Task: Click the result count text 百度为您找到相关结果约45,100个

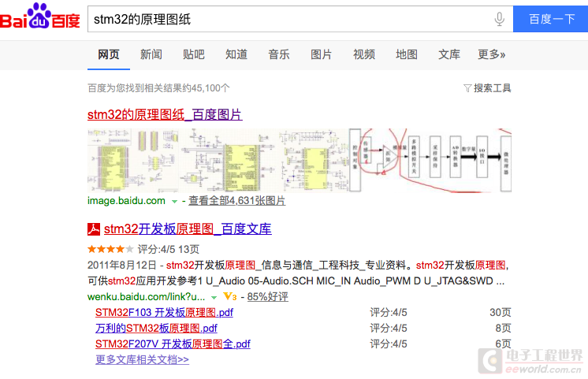Action: (158, 88)
